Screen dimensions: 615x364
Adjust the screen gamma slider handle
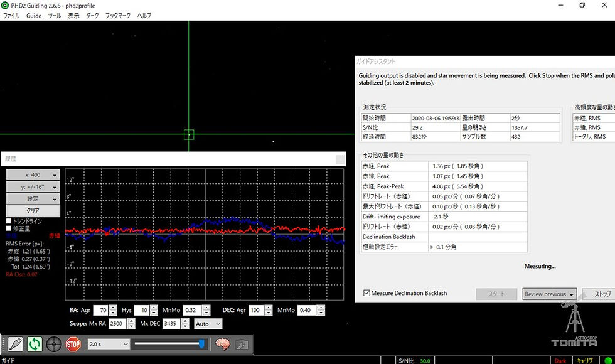pos(201,344)
